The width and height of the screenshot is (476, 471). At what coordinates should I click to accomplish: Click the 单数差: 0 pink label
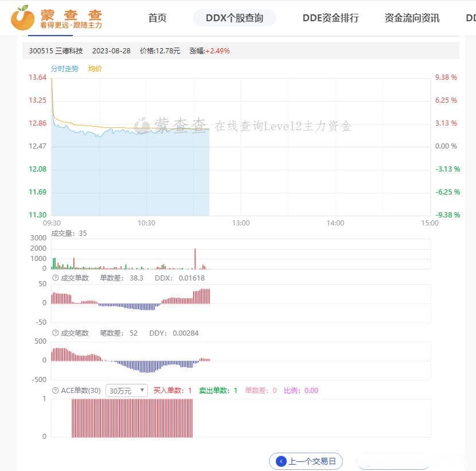[261, 391]
